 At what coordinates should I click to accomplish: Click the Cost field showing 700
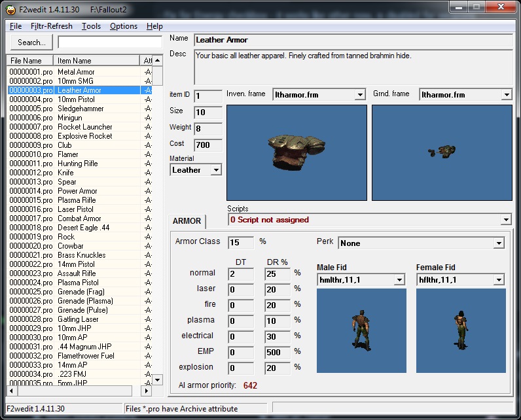(208, 145)
